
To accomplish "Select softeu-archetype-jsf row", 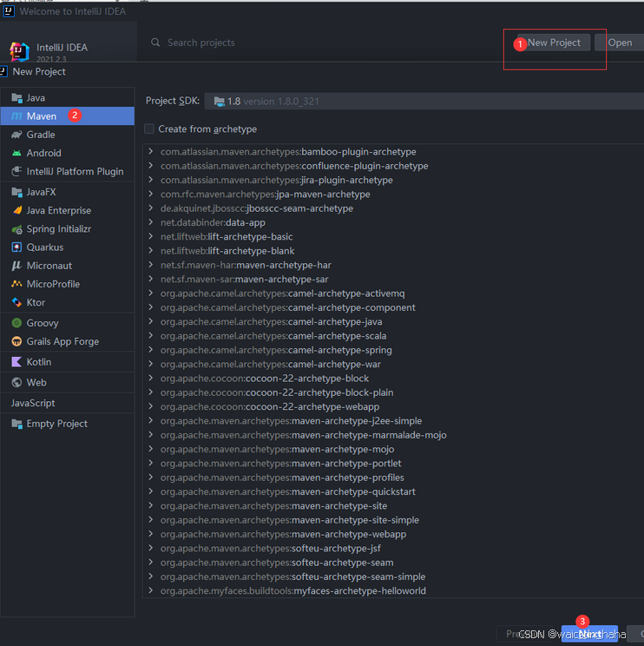I will pos(271,549).
